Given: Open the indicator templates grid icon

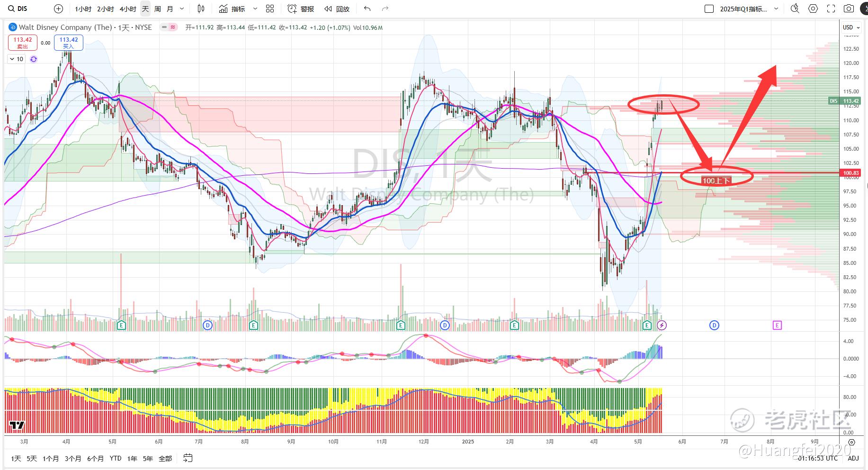Looking at the screenshot, I should pos(270,9).
